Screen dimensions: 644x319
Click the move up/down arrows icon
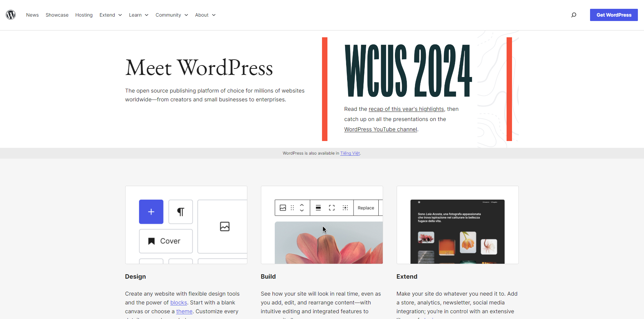click(302, 208)
